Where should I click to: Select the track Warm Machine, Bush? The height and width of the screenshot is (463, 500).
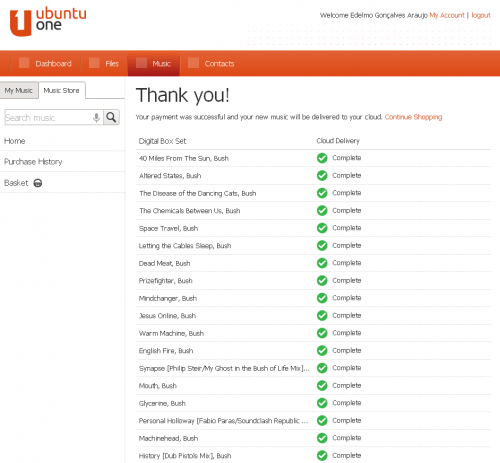click(x=171, y=333)
